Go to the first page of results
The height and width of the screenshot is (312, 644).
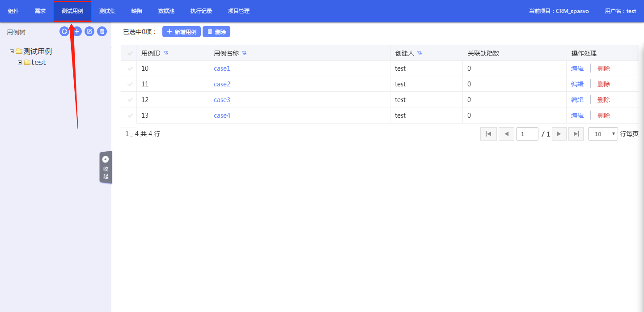(x=488, y=134)
